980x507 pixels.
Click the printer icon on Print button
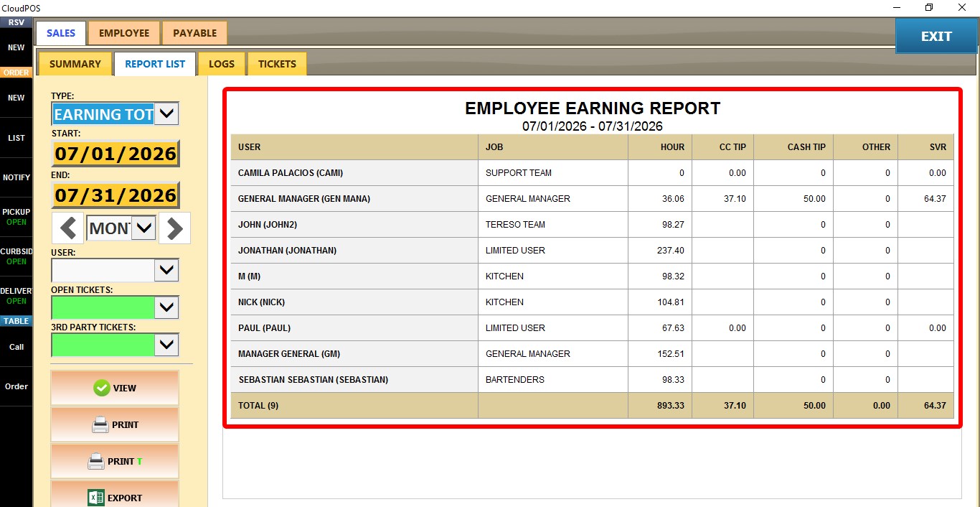tap(100, 425)
